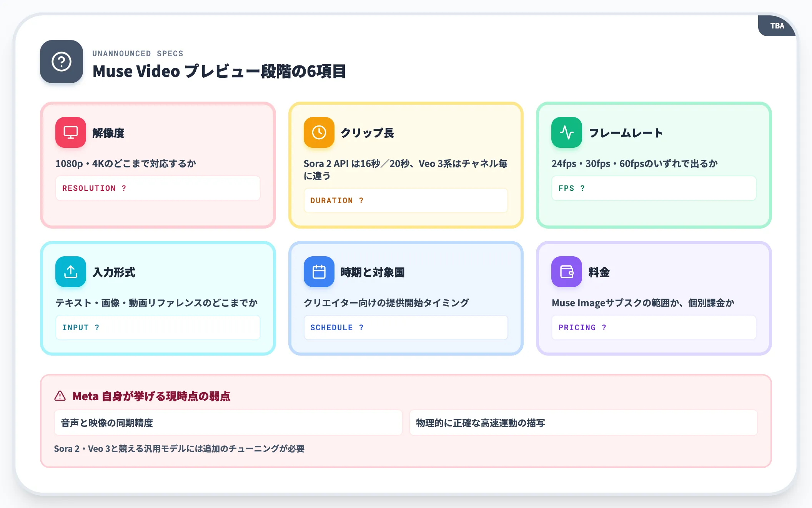Image resolution: width=812 pixels, height=508 pixels.
Task: Click the Sora 2 API は16秒／20秒 description
Action: [x=405, y=170]
